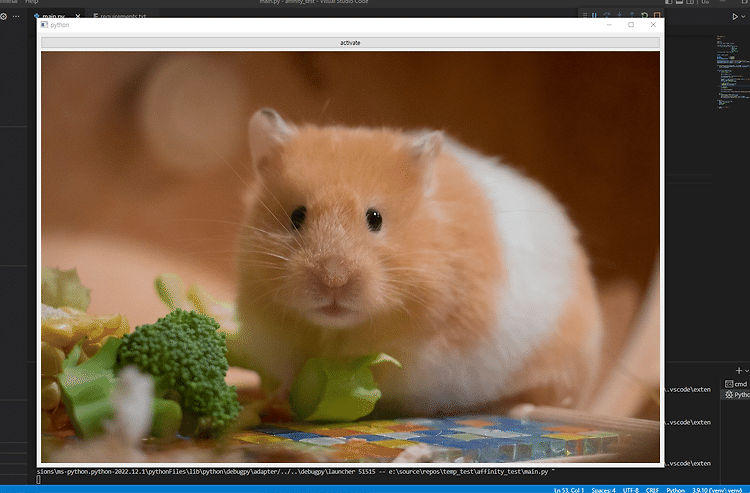
Task: Close the main.py editor tab
Action: click(x=78, y=16)
